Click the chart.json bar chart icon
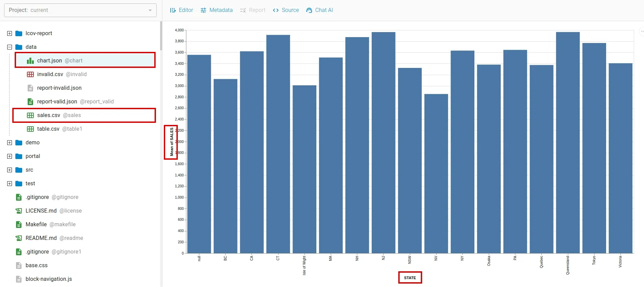The width and height of the screenshot is (644, 287). (x=30, y=61)
